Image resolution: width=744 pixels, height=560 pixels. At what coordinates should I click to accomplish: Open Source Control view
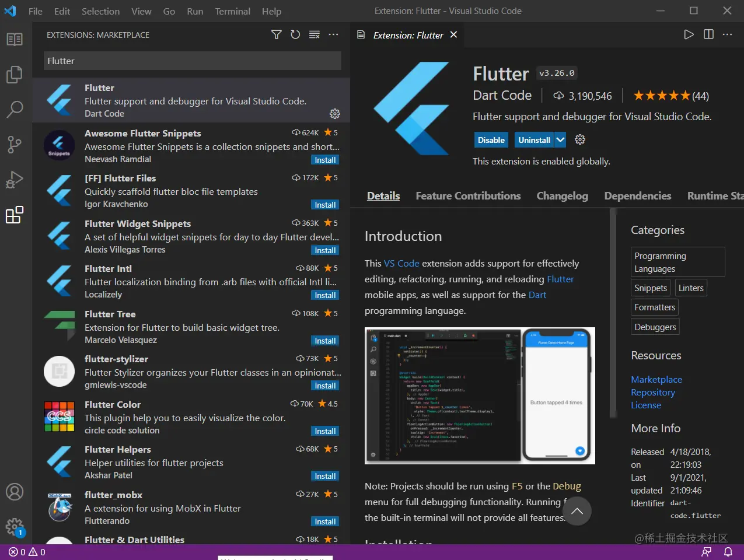coord(15,144)
